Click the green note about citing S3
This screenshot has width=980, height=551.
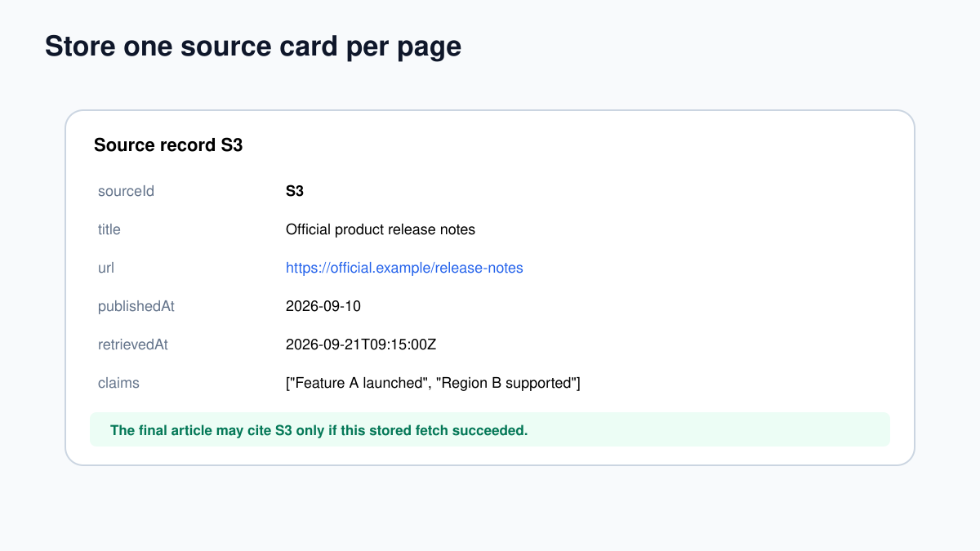490,429
